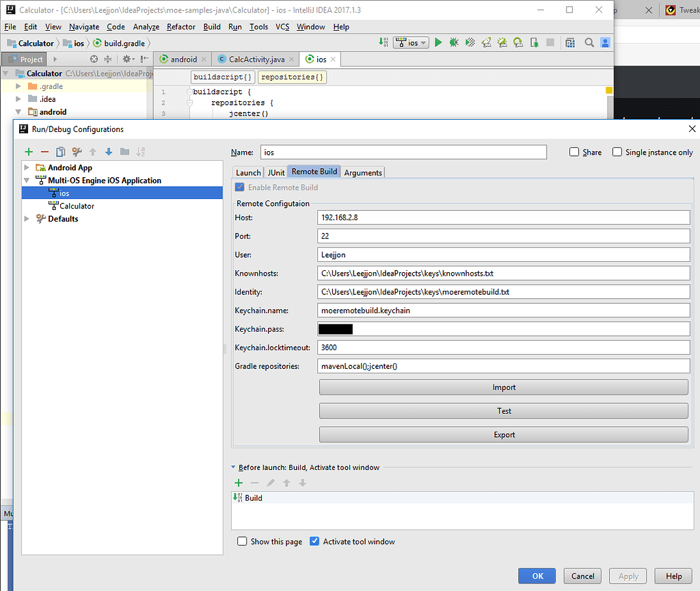Remove configuration with red minus icon

click(44, 152)
